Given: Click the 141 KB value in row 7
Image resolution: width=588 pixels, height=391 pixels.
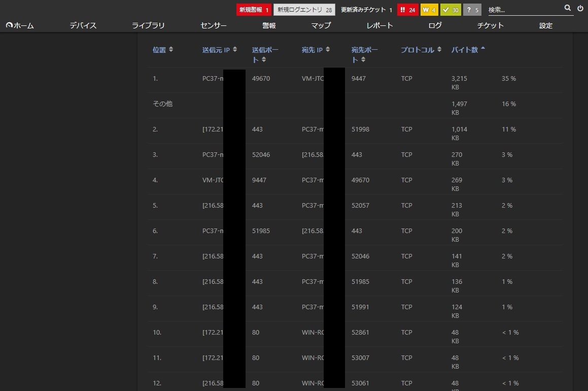Looking at the screenshot, I should (x=457, y=260).
